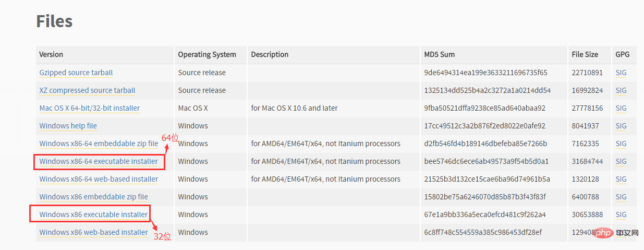
Task: Open SIG link for XZ compressed tarball
Action: (x=621, y=90)
